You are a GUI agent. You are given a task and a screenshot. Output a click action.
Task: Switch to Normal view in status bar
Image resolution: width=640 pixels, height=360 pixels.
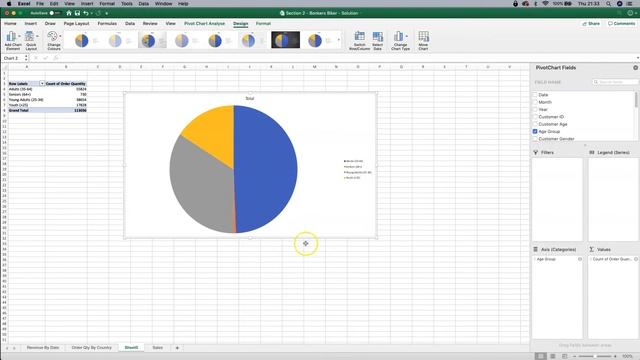(540, 356)
